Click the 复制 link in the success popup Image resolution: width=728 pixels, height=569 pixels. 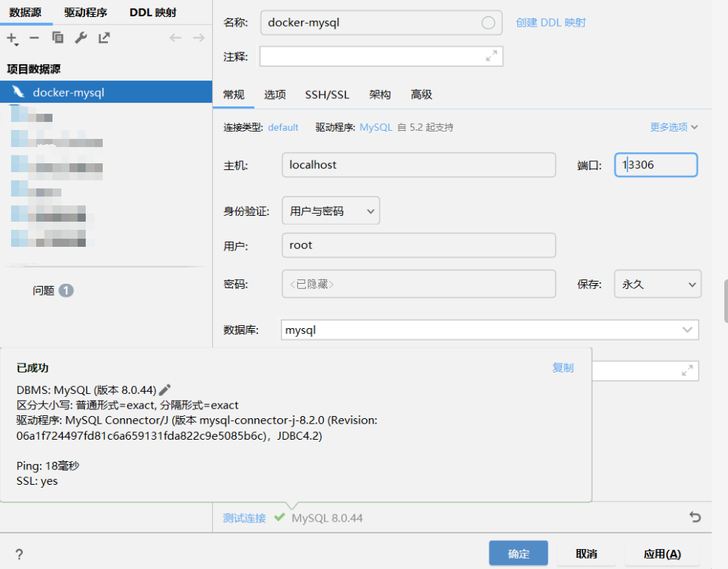[562, 368]
